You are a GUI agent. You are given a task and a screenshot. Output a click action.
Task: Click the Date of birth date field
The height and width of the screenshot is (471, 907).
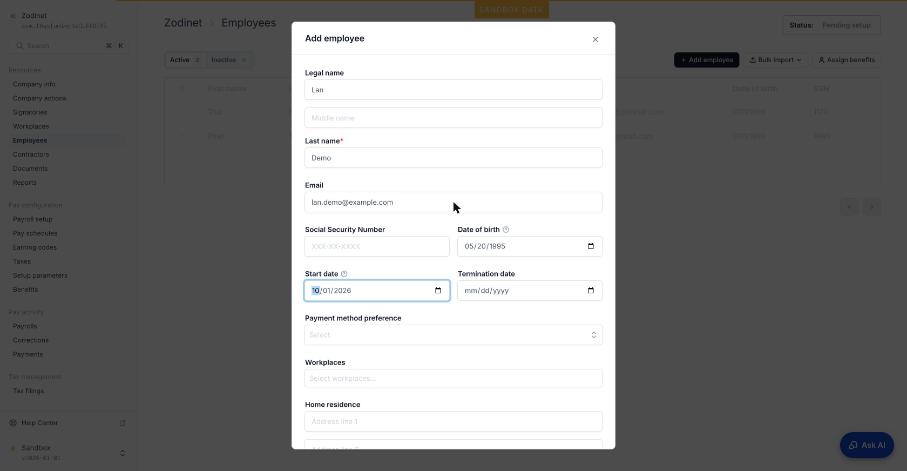point(530,246)
